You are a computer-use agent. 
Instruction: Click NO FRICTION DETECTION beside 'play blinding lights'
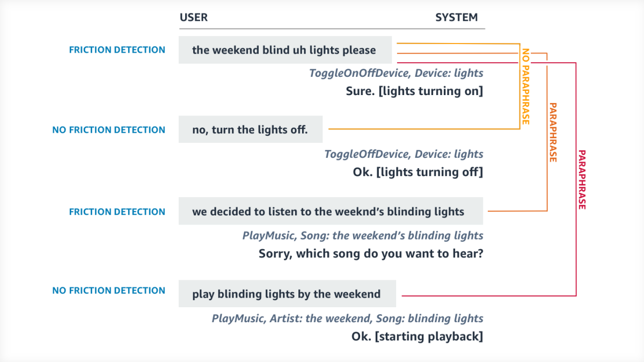click(108, 291)
